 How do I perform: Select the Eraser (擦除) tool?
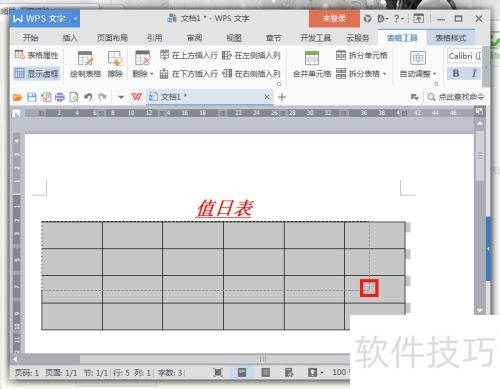click(115, 59)
